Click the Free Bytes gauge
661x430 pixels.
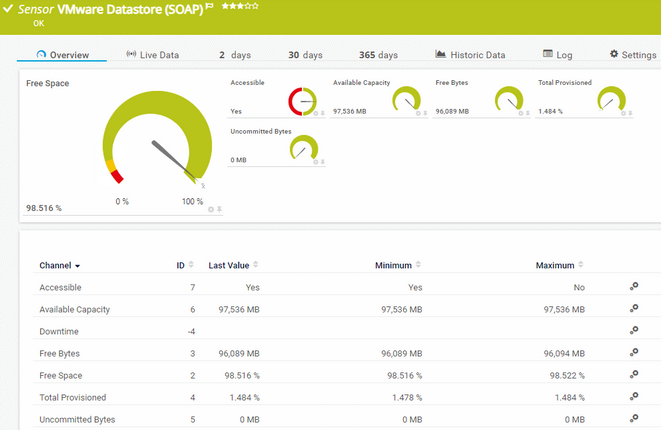coord(509,99)
